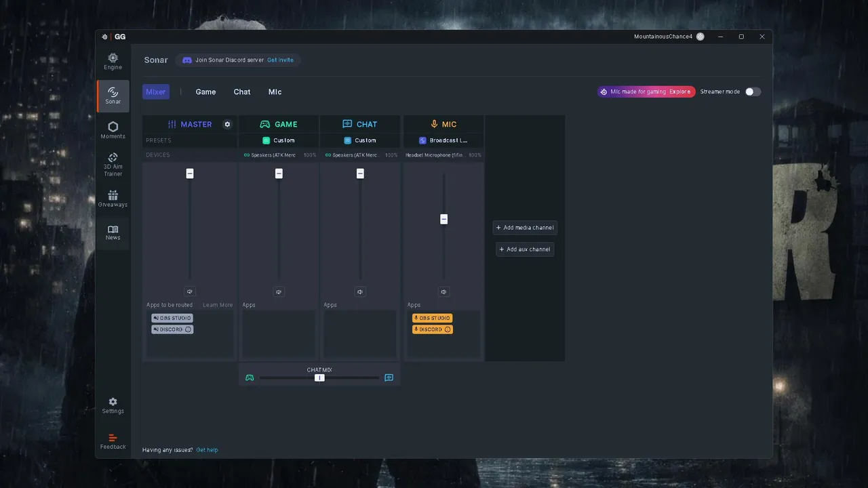Click the Get help link
The image size is (868, 488).
pyautogui.click(x=207, y=450)
